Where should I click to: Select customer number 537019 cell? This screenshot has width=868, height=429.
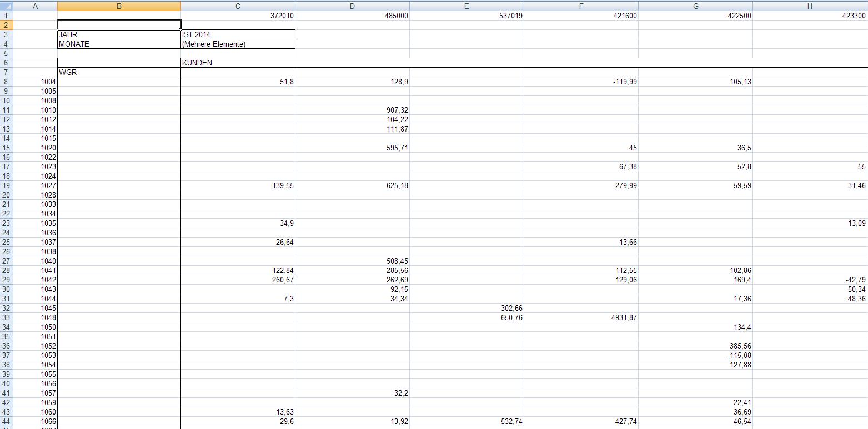pos(466,16)
